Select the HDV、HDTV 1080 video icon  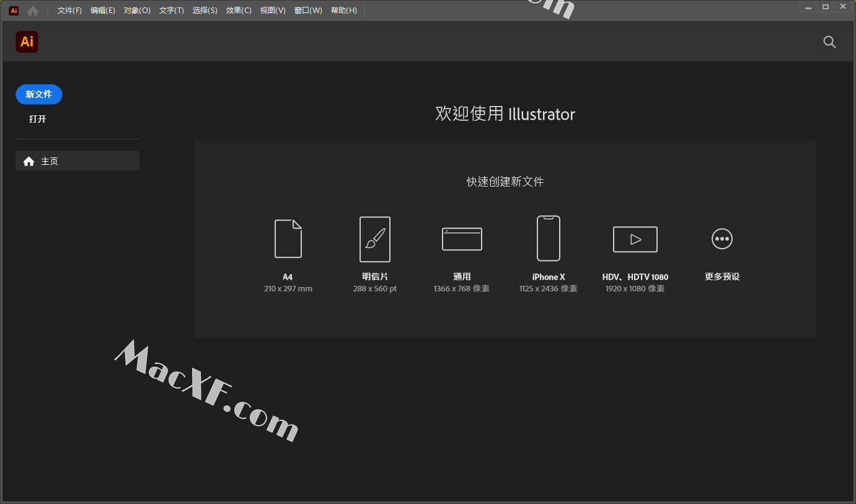tap(635, 239)
